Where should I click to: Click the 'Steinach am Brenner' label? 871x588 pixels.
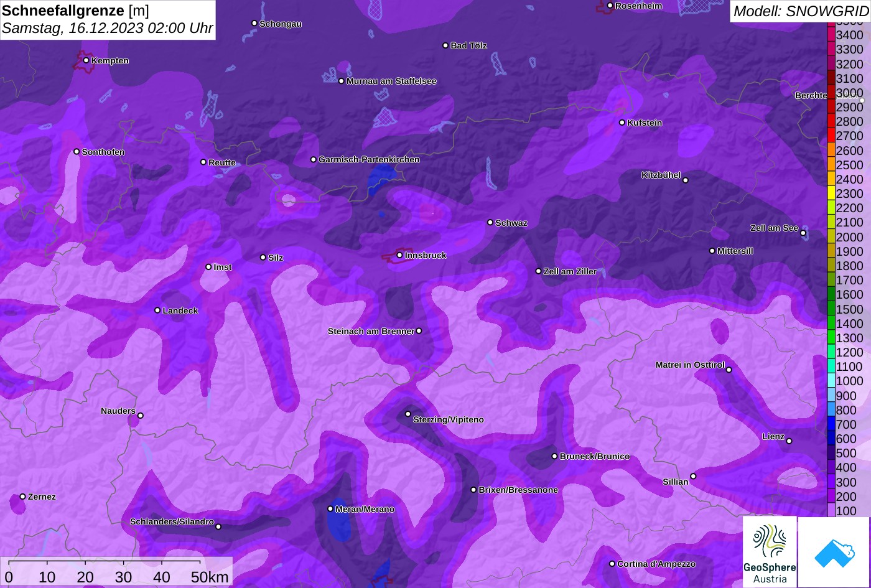371,331
